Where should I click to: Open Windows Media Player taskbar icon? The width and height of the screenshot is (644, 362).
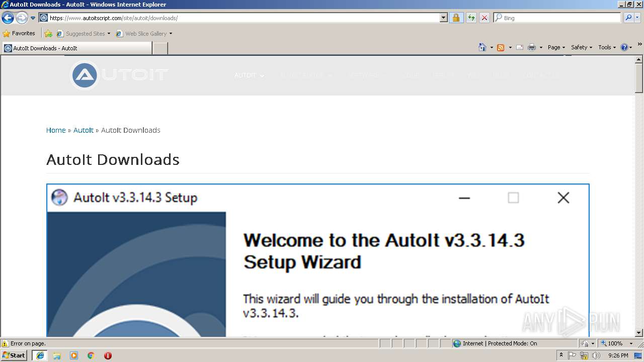pyautogui.click(x=74, y=355)
